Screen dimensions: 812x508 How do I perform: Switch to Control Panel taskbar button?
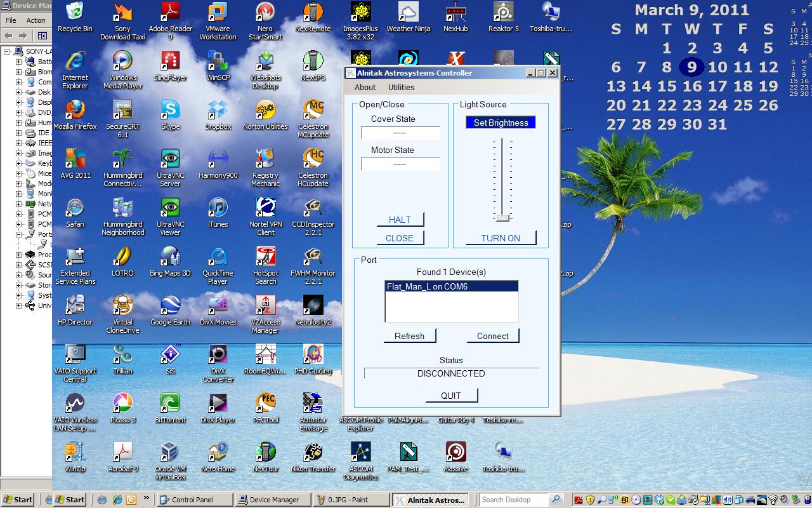pos(195,500)
